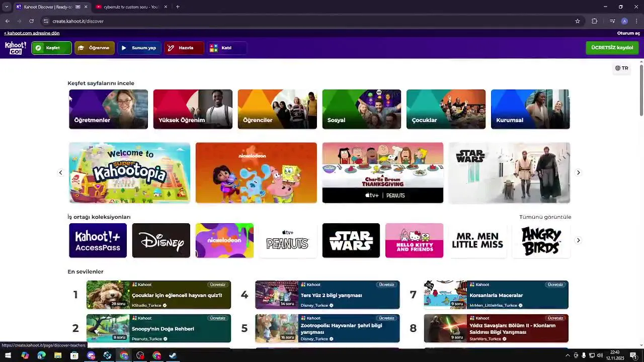Open the Öğrenme navigation tab

coord(95,48)
